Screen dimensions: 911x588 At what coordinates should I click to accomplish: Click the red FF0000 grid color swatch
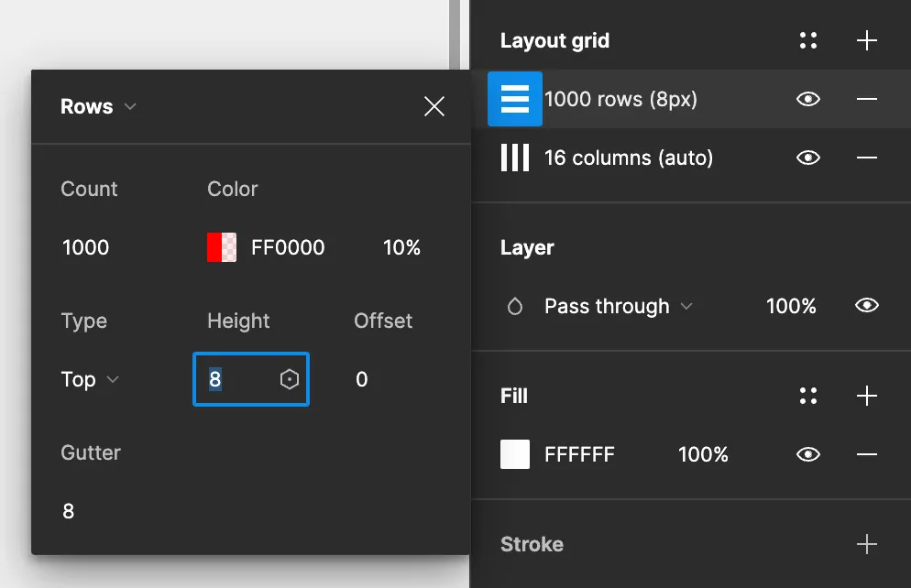pos(222,247)
